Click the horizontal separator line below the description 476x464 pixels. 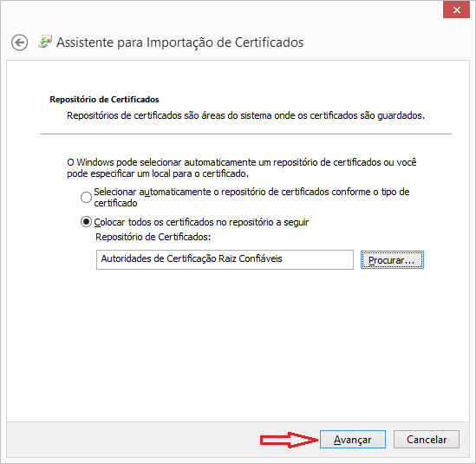245,134
